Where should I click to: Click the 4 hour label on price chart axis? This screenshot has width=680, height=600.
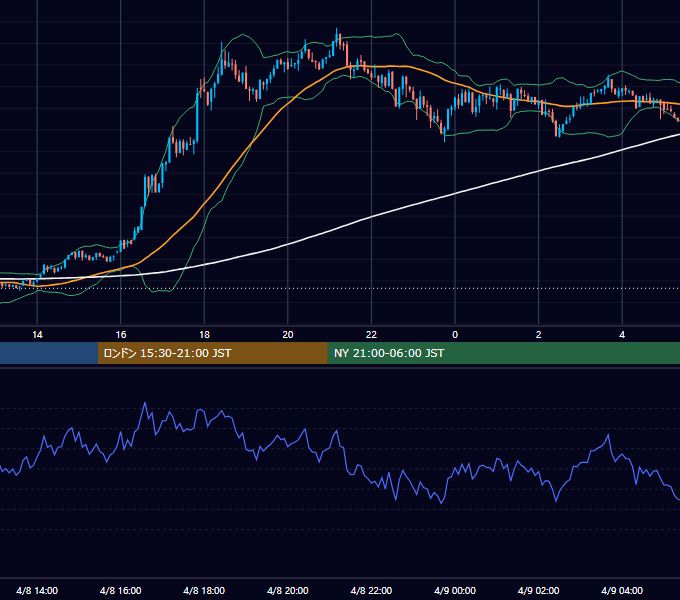point(622,335)
